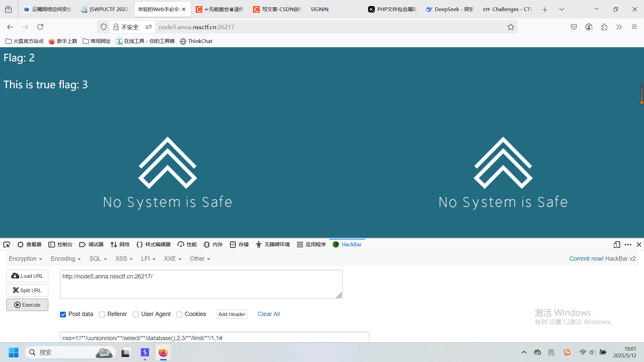Image resolution: width=644 pixels, height=362 pixels.
Task: Expand the Encoding dropdown
Action: pos(66,259)
